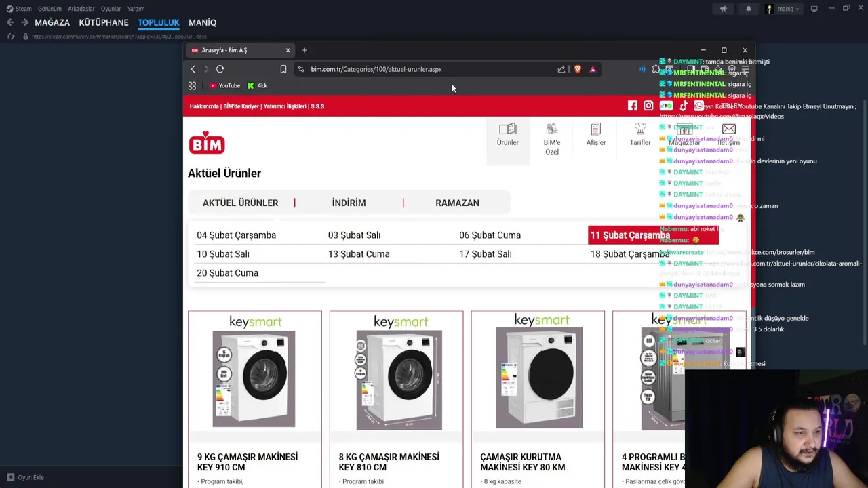The width and height of the screenshot is (868, 488).
Task: Click the browser back arrow
Action: [x=193, y=69]
